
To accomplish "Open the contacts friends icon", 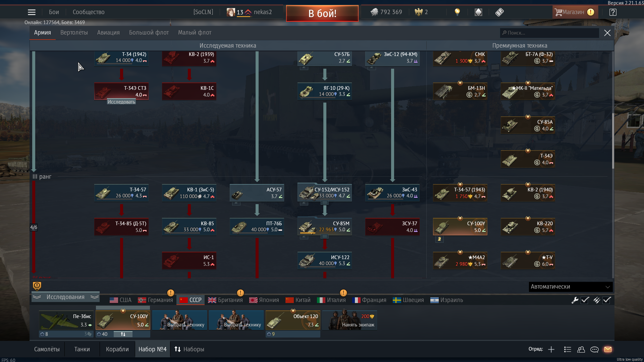I will pos(581,349).
